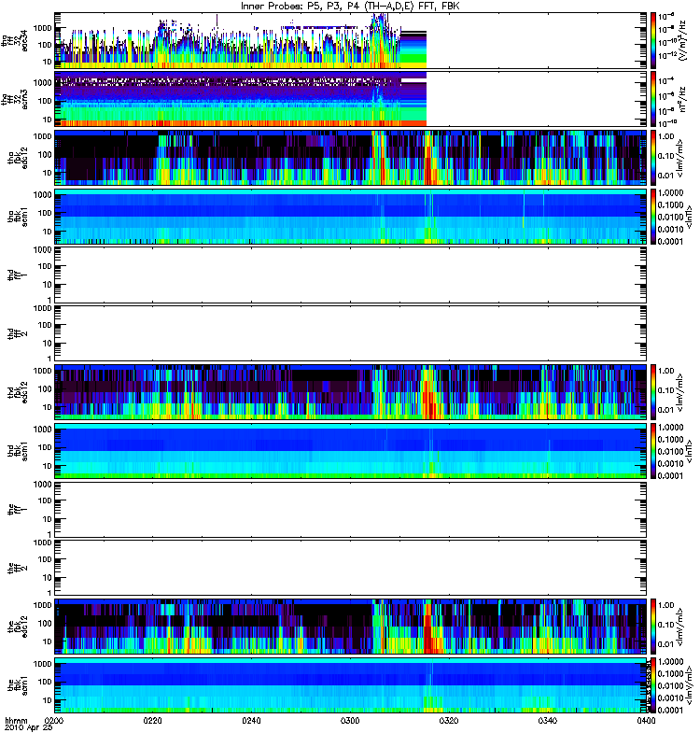The height and width of the screenshot is (747, 700).
Task: Select the the fbk edc12 spectrogram panel
Action: click(x=350, y=626)
